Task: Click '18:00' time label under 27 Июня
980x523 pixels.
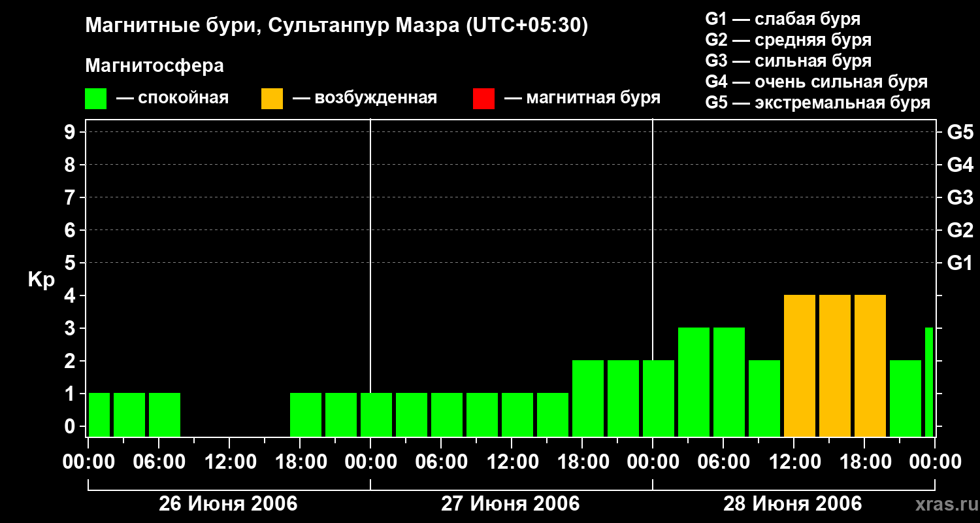Action: (x=582, y=462)
